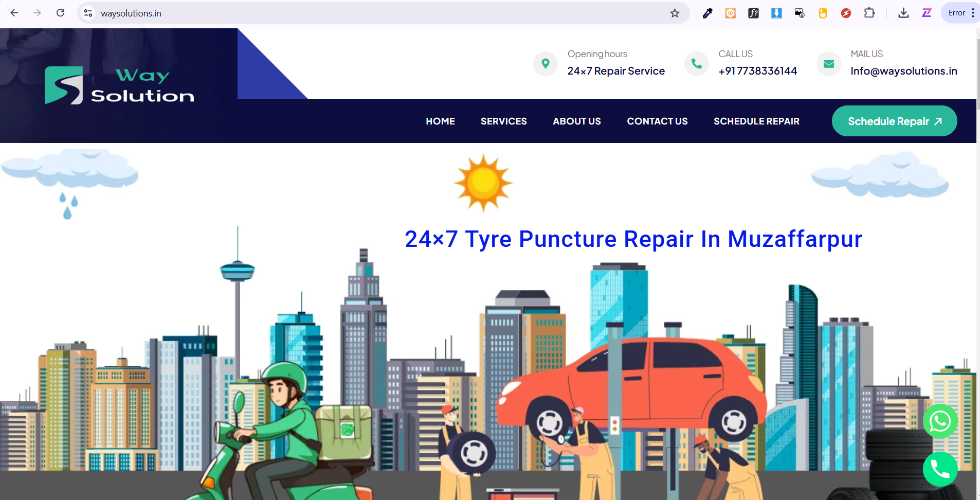Screen dimensions: 980x500
Task: Bookmark this page with the star icon
Action: [x=675, y=13]
